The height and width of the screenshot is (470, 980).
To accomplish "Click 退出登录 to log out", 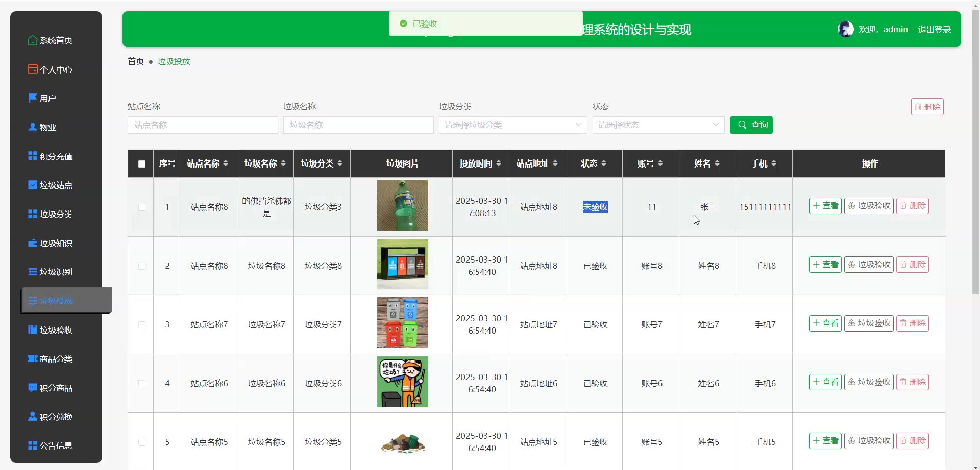I will (x=934, y=30).
